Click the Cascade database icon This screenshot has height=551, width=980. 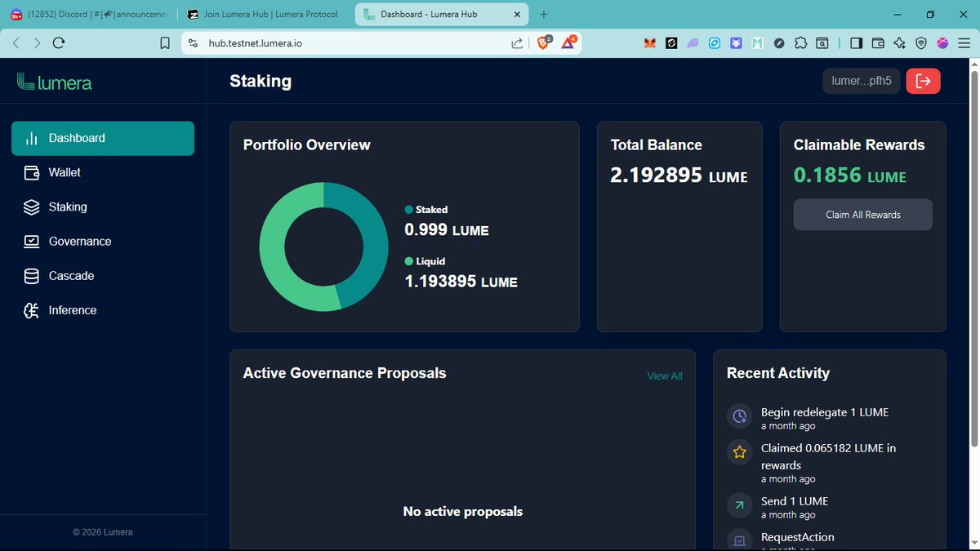click(32, 276)
